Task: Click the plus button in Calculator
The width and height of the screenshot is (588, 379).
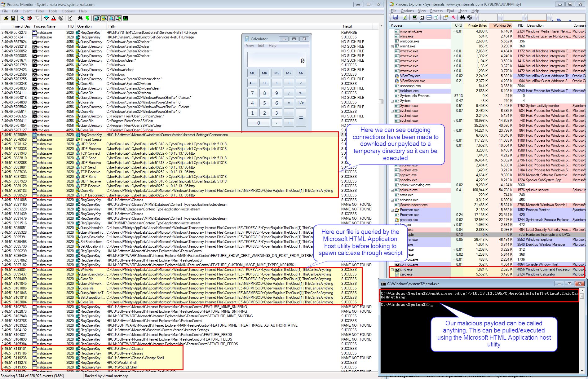Action: (x=289, y=123)
